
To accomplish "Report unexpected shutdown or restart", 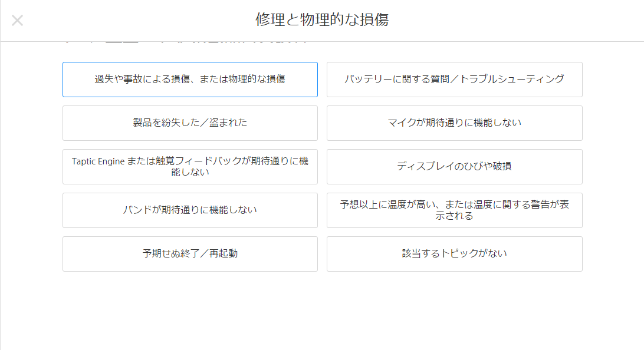I will [190, 254].
